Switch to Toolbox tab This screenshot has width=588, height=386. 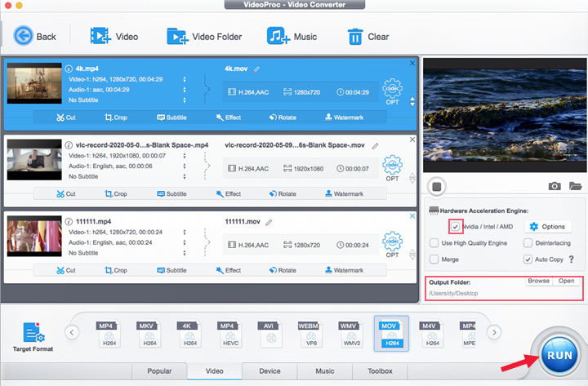point(380,371)
